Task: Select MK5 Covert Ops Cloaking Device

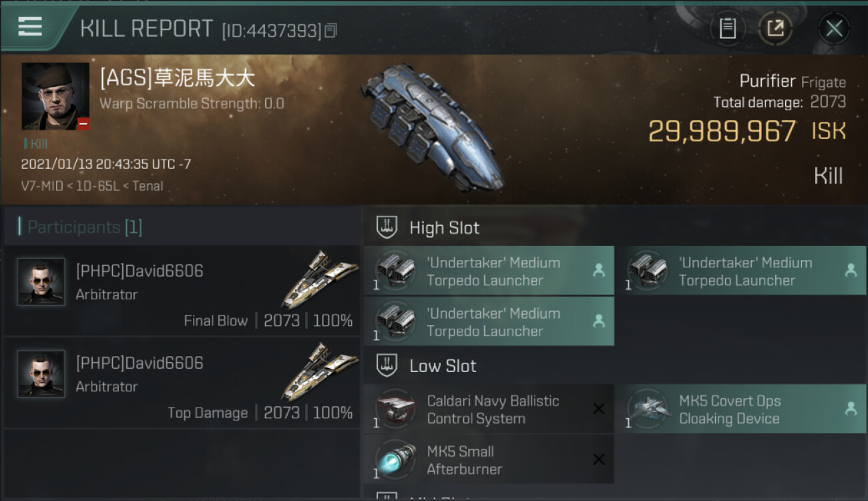Action: [741, 409]
